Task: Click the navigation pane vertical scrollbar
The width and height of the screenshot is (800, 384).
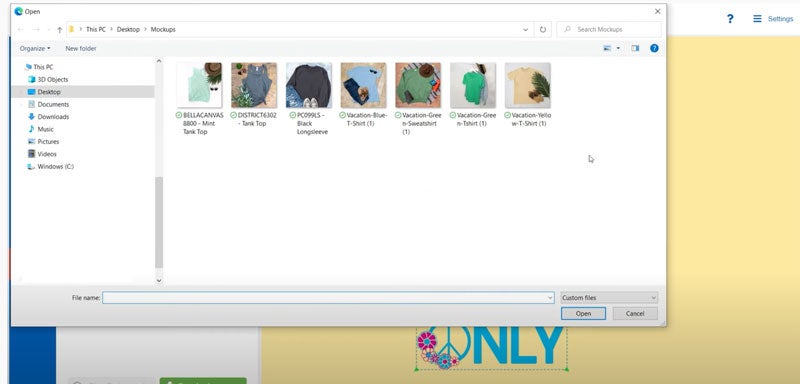Action: click(x=159, y=222)
